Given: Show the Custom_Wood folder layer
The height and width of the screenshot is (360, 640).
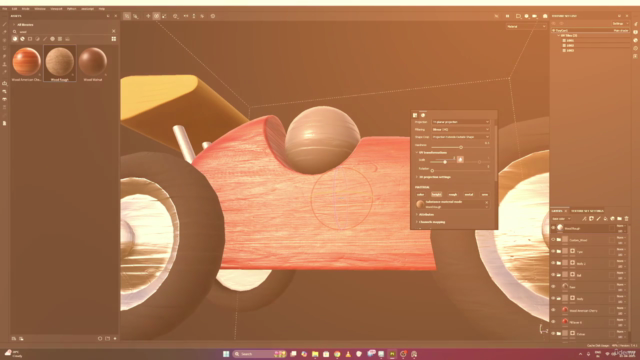Looking at the screenshot, I should click(x=553, y=240).
